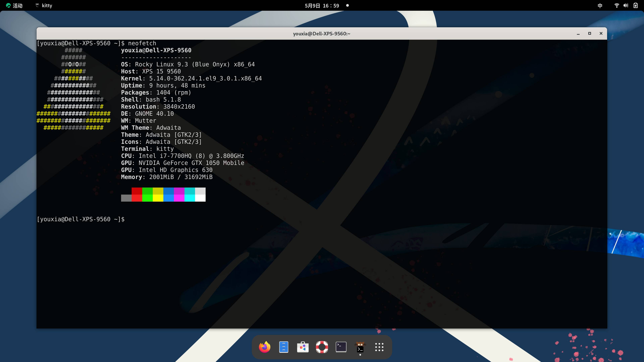
Task: Click the Host: XPS 15 9560 line
Action: tap(151, 71)
